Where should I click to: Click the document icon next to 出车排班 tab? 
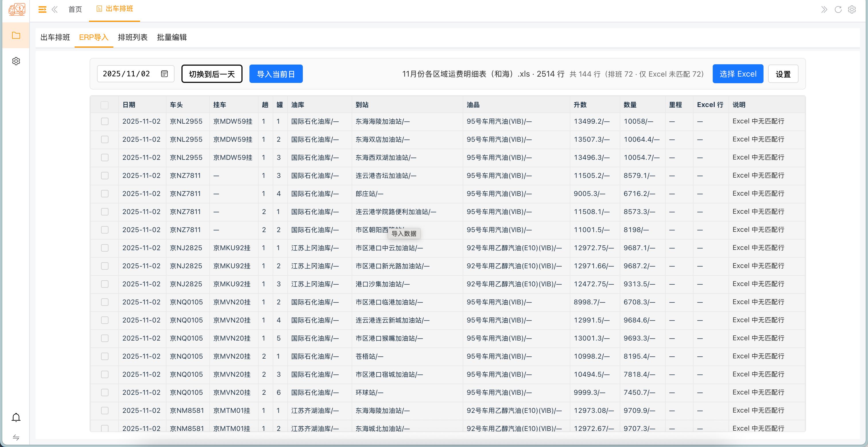pyautogui.click(x=99, y=9)
